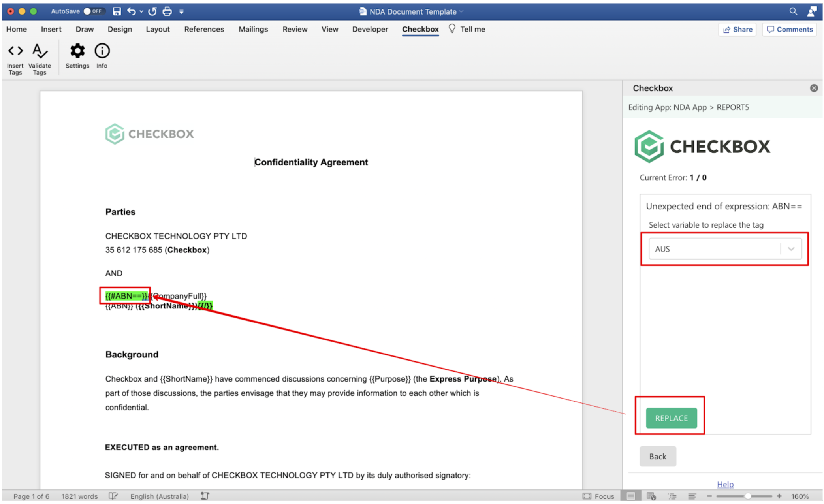Customize the Quick Access Toolbar dropdown
This screenshot has height=504, width=824.
tap(181, 12)
